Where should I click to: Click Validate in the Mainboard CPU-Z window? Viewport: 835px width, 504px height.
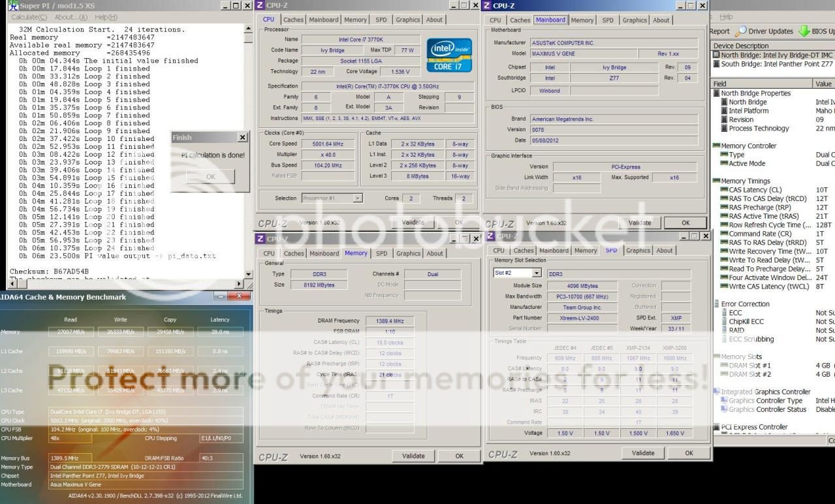[638, 223]
